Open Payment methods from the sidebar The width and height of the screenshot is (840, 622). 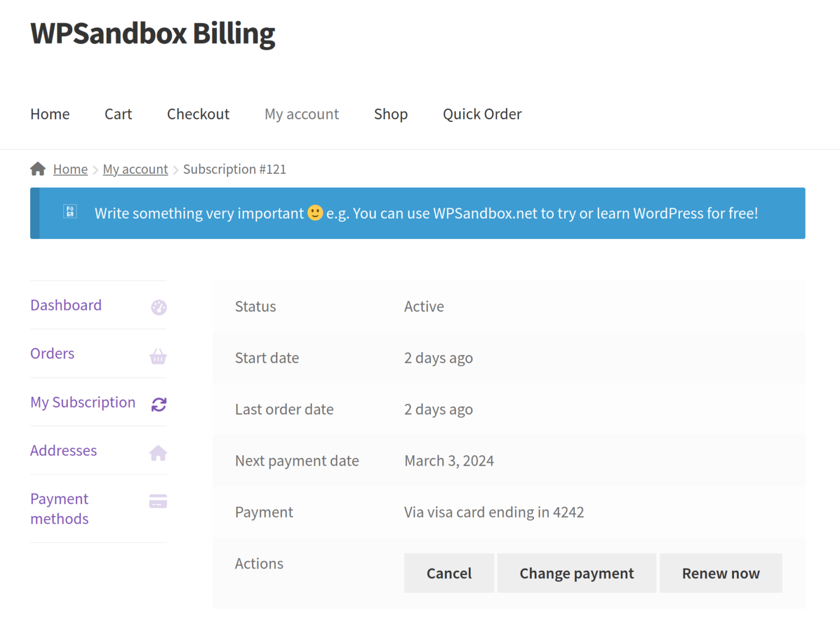pos(59,508)
